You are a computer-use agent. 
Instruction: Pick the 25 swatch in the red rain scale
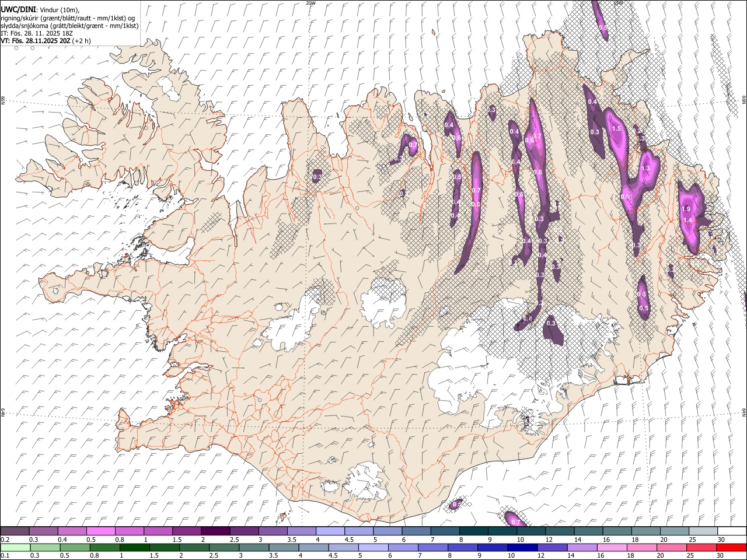(701, 547)
